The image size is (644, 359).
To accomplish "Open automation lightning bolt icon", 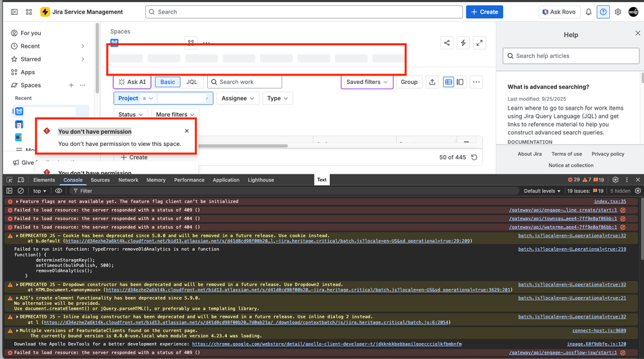I will pos(463,43).
